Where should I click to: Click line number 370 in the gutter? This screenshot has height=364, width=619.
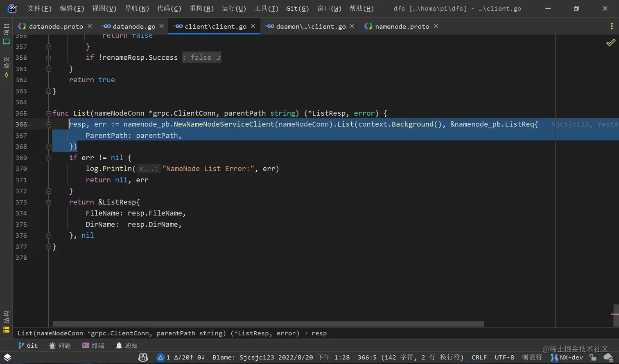coord(21,169)
